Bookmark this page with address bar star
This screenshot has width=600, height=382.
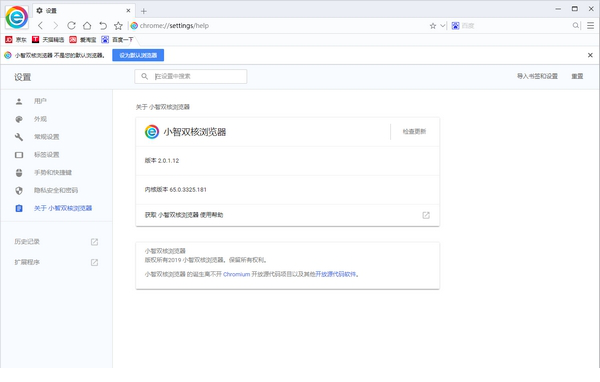pos(433,26)
